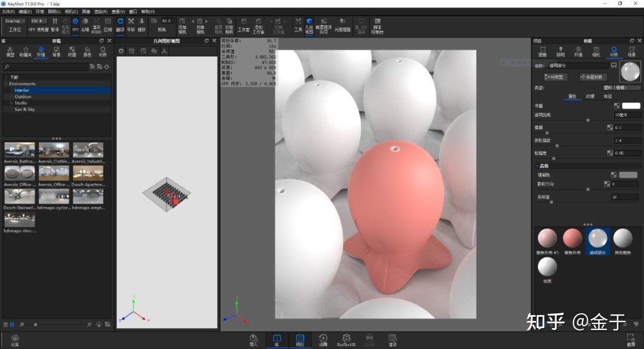Viewport: 644px width, 349px height.
Task: Collapse the Advanced (高级) section
Action: 537,166
